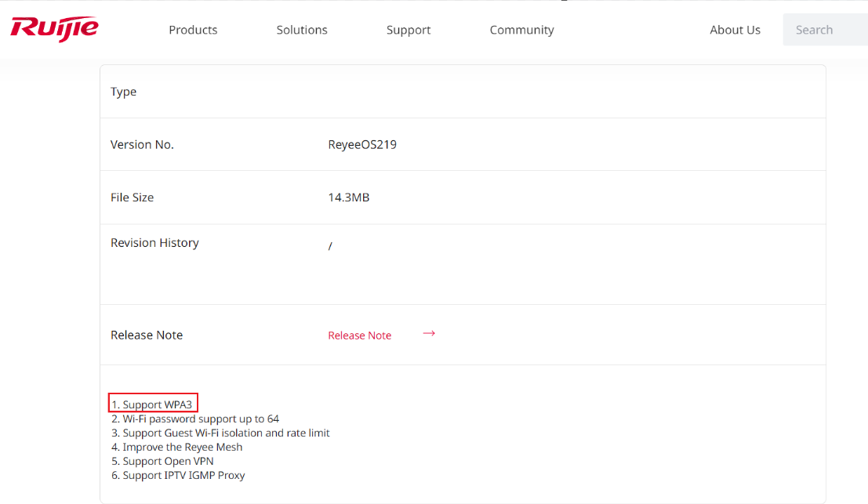Click the Version No. label
Screen dimensions: 868x504
click(x=142, y=144)
